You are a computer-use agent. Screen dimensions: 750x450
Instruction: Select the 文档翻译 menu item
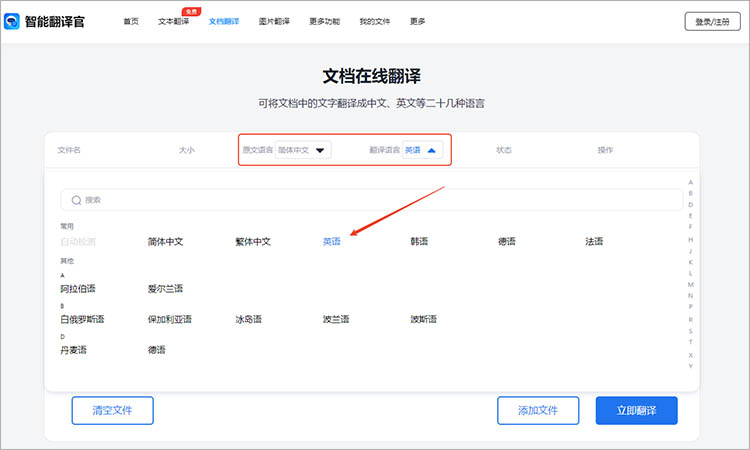click(224, 21)
